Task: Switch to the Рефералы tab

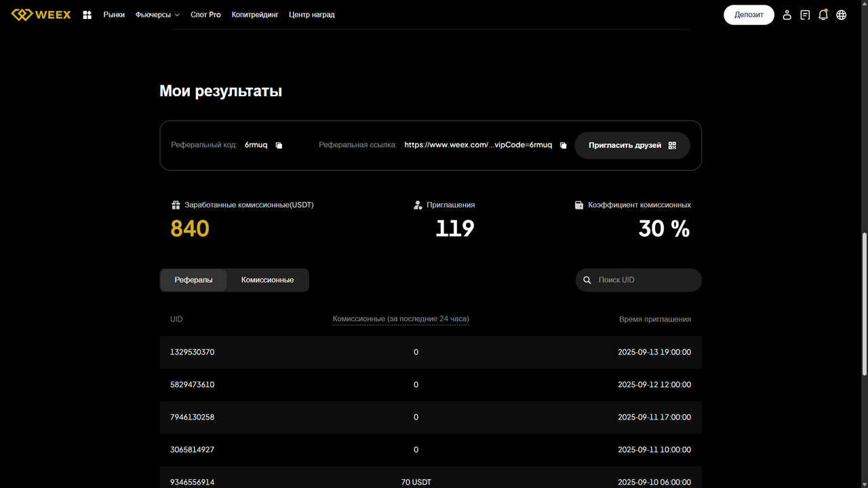Action: point(193,280)
